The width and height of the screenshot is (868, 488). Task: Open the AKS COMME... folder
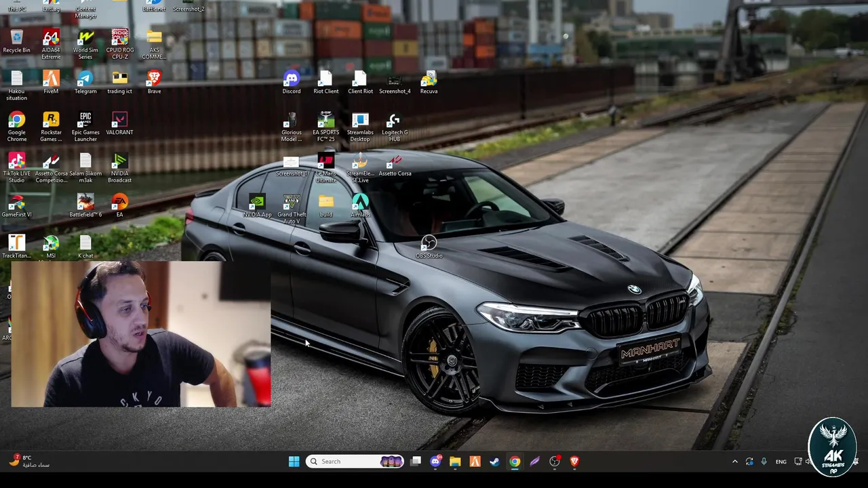[154, 44]
